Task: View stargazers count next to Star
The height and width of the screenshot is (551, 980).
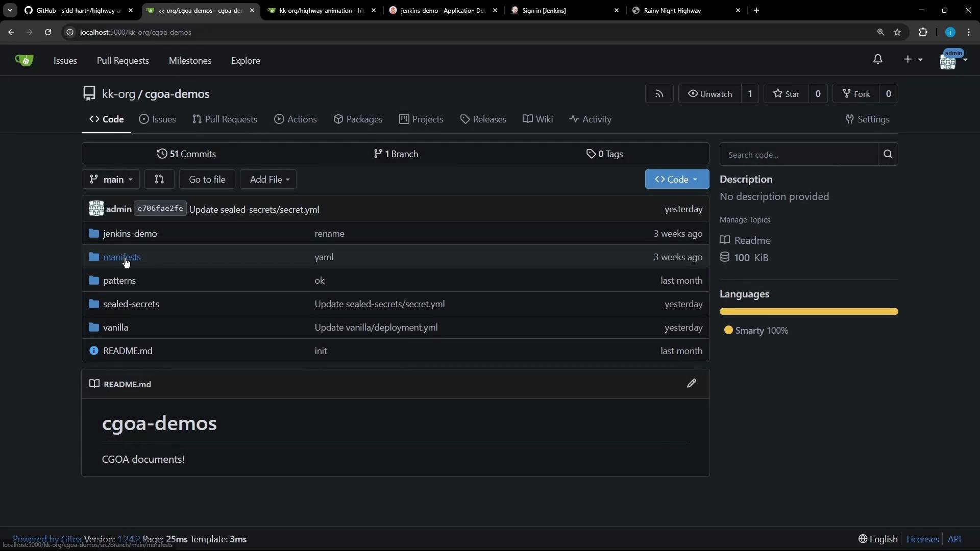Action: click(818, 94)
